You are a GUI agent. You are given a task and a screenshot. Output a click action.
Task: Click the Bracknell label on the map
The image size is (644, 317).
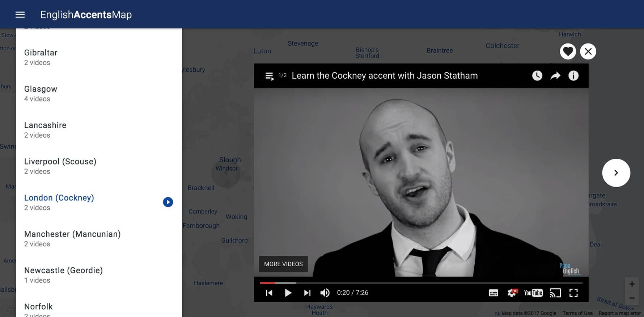click(x=201, y=188)
